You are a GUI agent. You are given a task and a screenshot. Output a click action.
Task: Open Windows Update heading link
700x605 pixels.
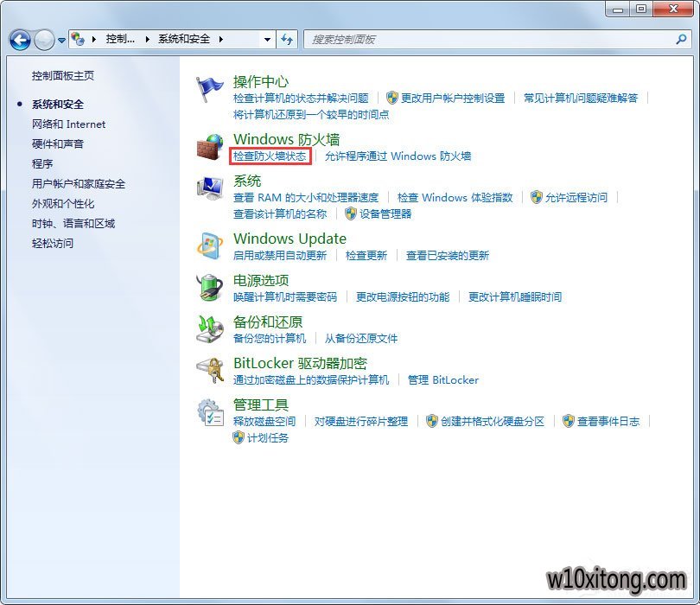[x=290, y=239]
